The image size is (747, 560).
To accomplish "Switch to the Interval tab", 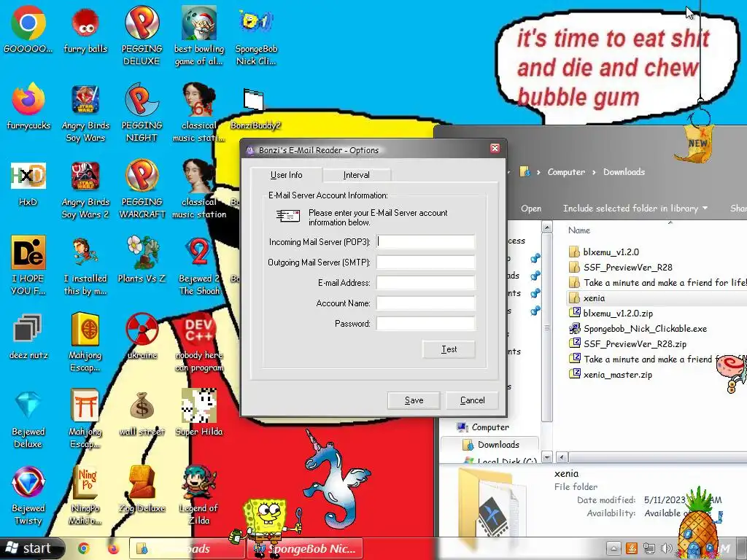I will [356, 175].
